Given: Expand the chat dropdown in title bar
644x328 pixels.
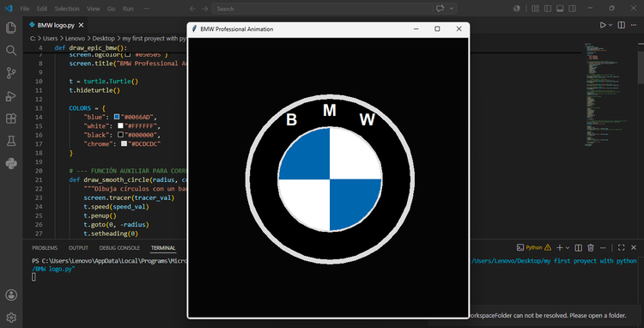Looking at the screenshot, I should coord(452,9).
